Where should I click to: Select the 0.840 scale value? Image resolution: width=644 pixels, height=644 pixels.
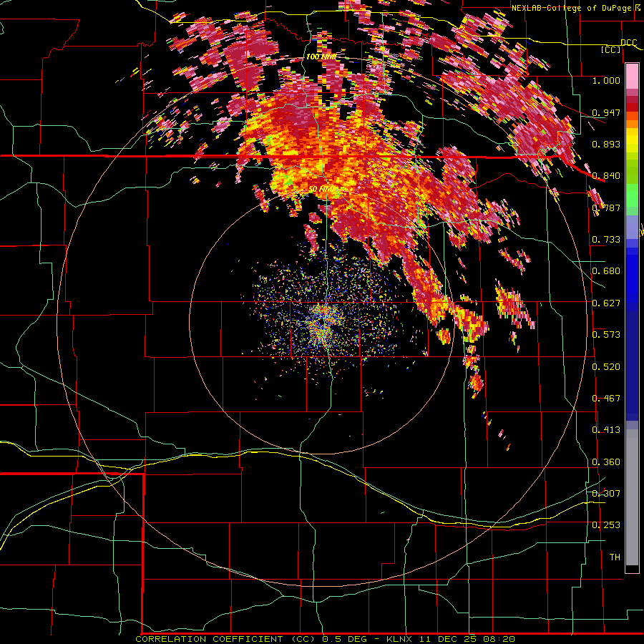coord(606,176)
